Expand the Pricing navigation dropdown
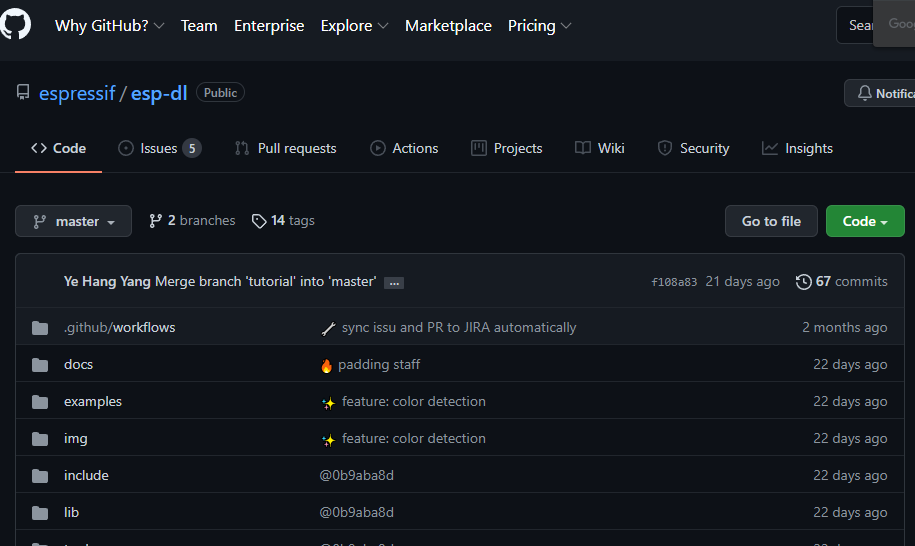 click(539, 26)
